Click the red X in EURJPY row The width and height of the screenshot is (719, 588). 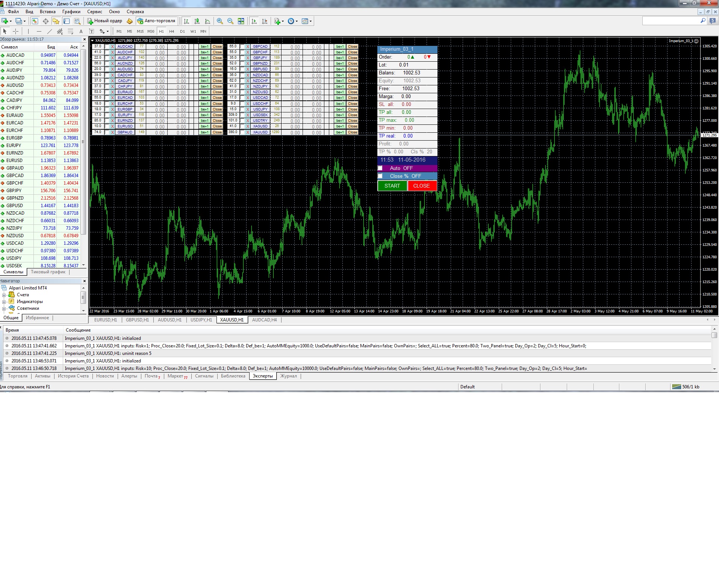click(x=112, y=115)
